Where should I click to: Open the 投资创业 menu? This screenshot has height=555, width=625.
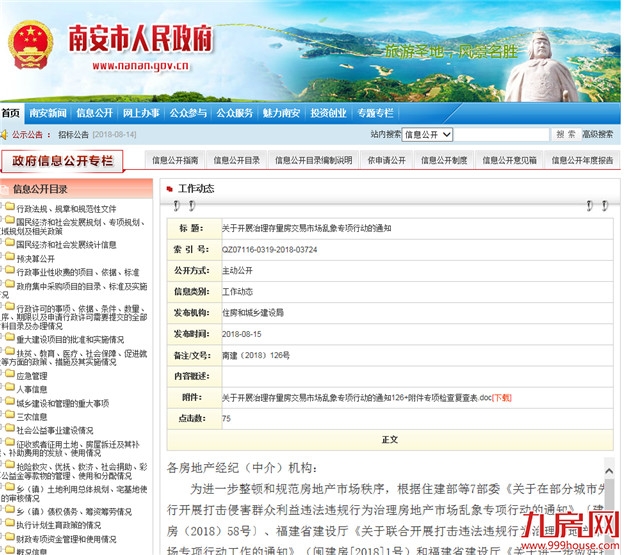click(x=328, y=113)
